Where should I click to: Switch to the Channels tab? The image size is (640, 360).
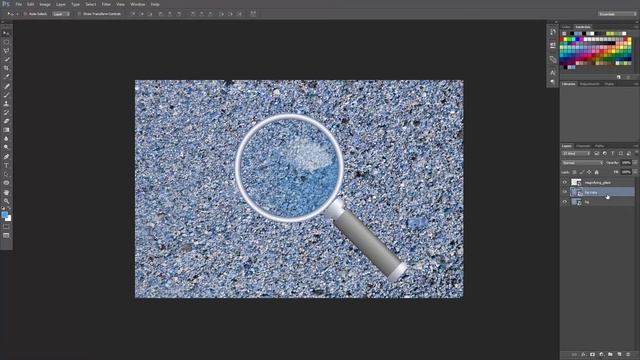pos(583,146)
